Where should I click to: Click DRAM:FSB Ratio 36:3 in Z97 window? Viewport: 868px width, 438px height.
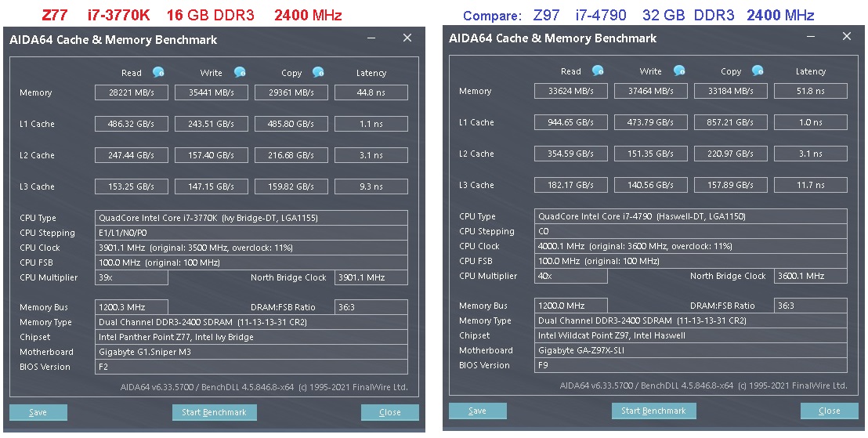tap(811, 305)
